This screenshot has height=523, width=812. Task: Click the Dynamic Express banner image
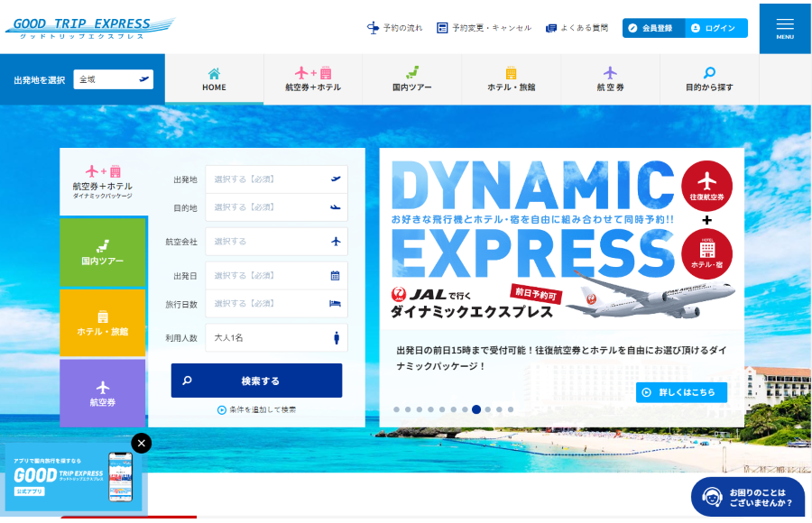[x=562, y=239]
